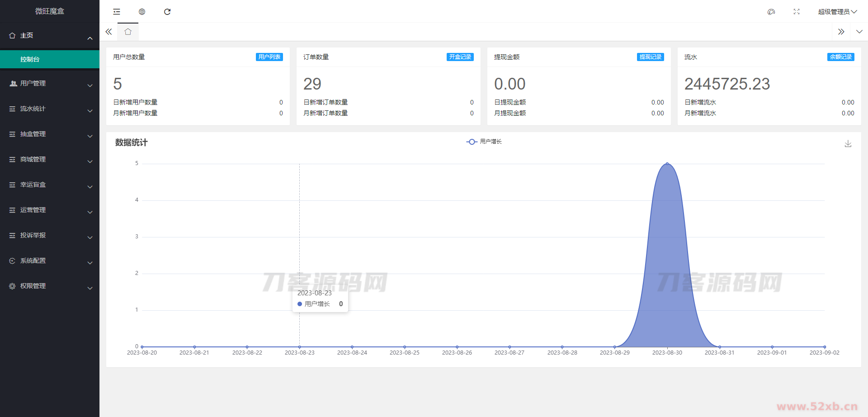Download the chart image via save icon

click(x=848, y=144)
